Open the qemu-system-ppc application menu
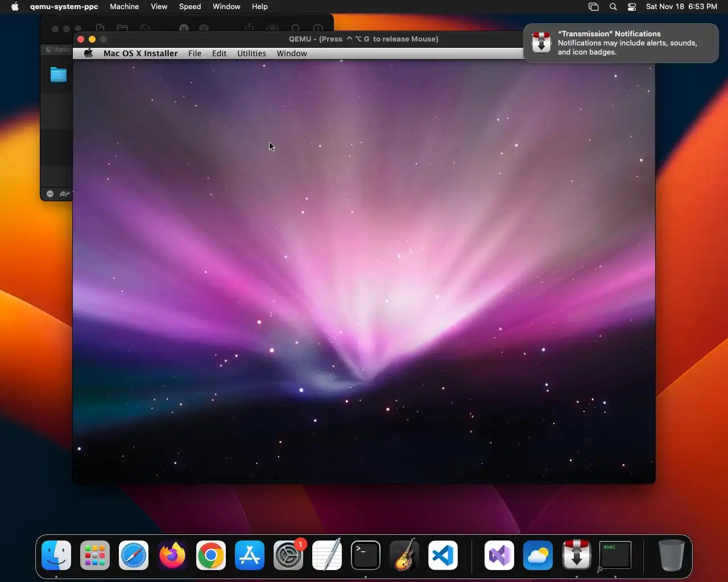 point(64,7)
